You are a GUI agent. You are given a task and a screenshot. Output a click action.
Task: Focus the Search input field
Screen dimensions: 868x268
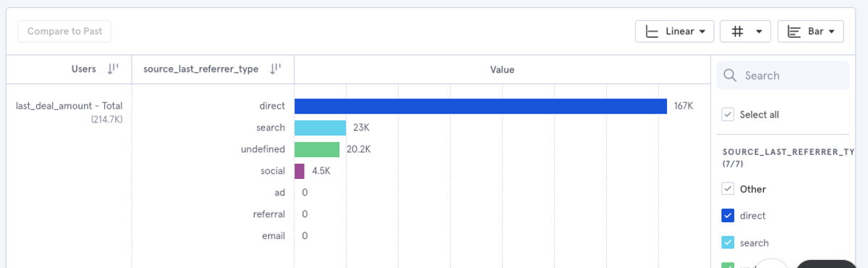tap(783, 75)
